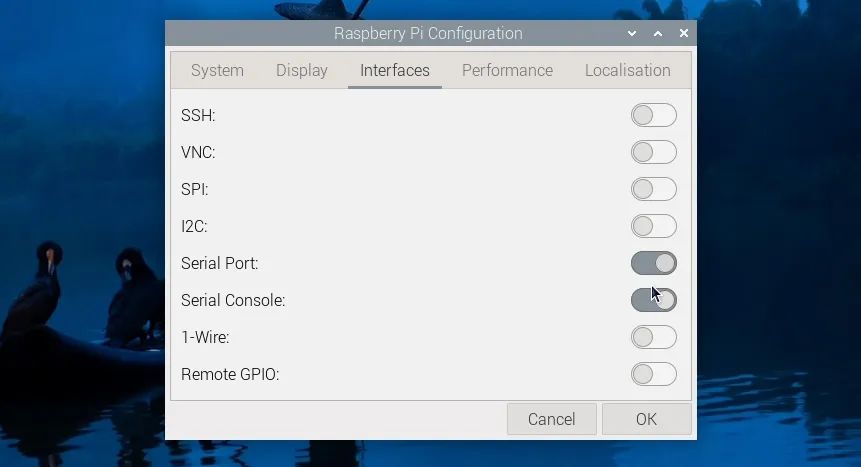Click the Serial Console label text

233,301
